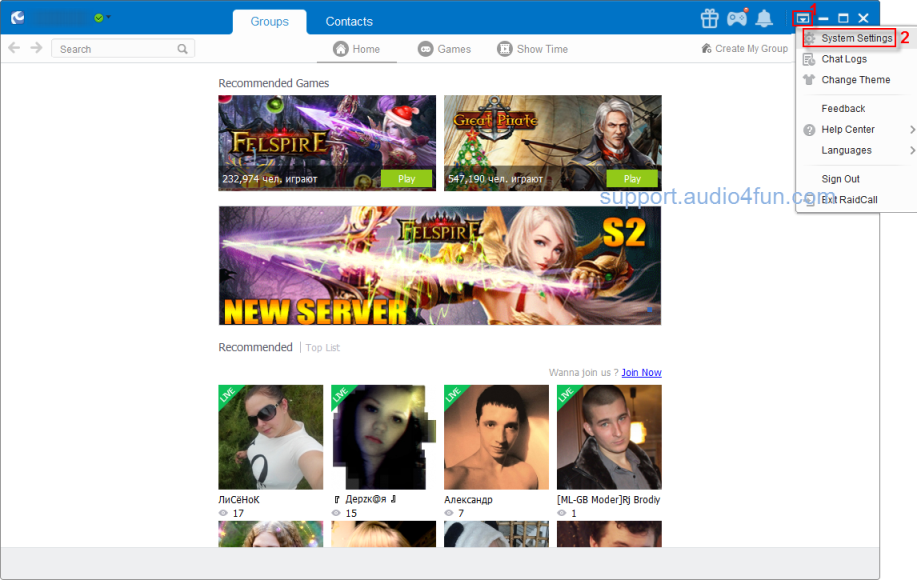Click the search magnifier icon
Viewport: 917px width, 580px height.
[x=182, y=49]
